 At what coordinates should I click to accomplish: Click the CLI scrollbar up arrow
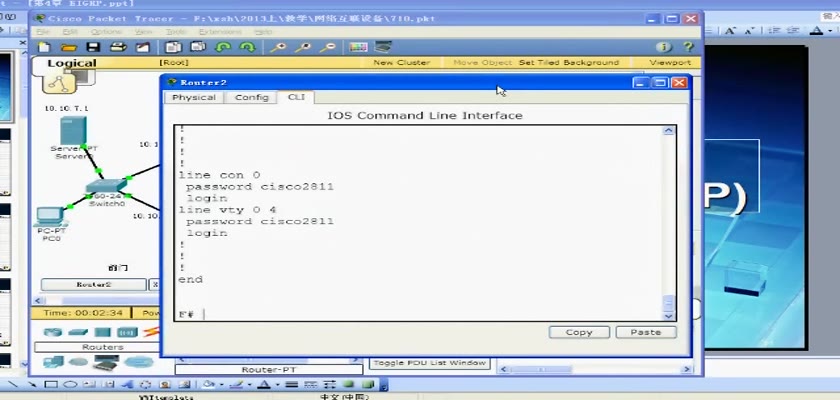pos(668,130)
